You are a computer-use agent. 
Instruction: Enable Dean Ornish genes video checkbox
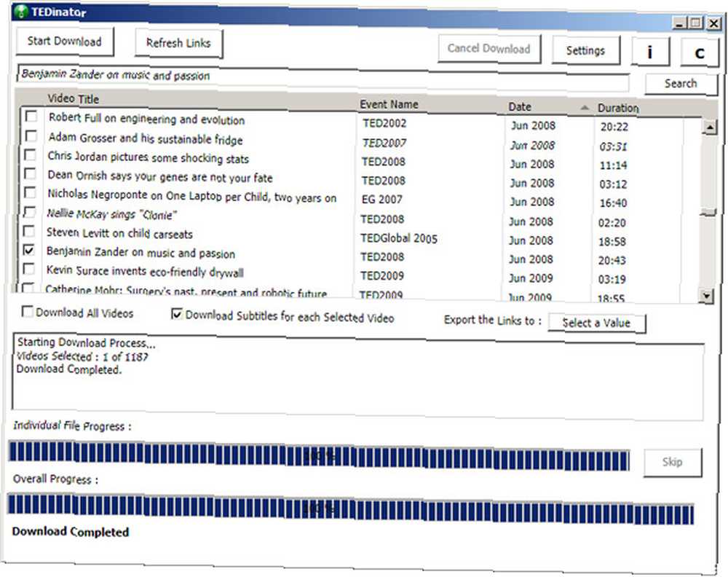[30, 173]
